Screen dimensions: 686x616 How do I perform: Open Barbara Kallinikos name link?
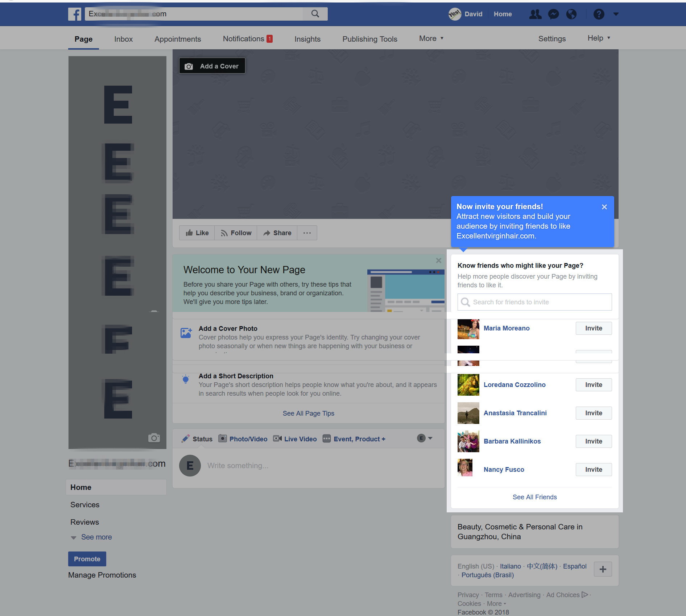(x=512, y=441)
